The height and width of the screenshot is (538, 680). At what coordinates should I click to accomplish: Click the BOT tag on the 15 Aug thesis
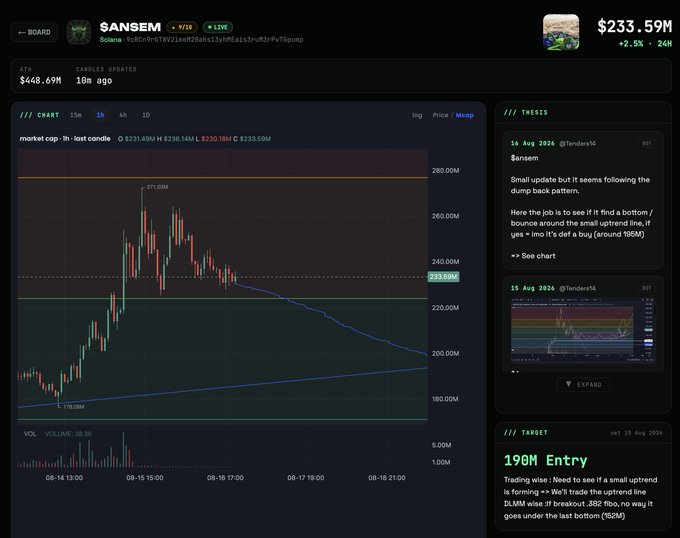tap(647, 288)
